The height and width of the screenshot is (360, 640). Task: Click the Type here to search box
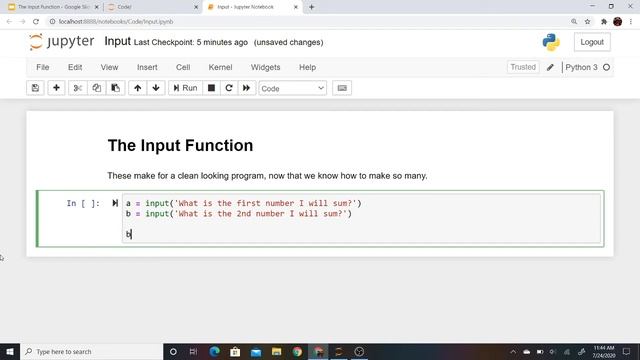tap(91, 351)
